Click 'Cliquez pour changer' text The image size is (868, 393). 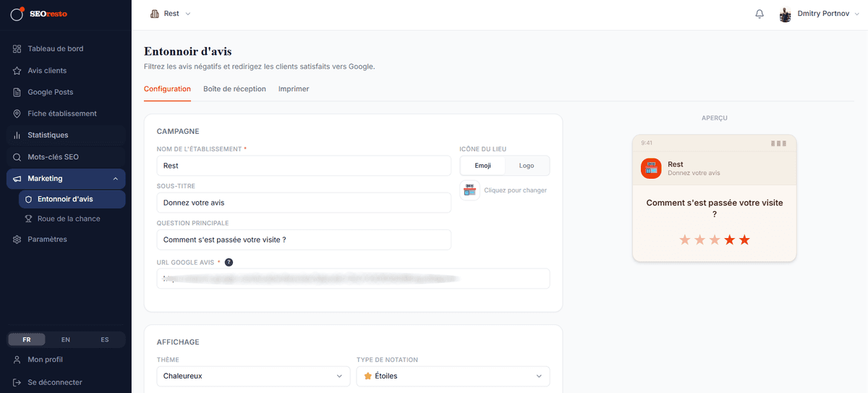(x=515, y=190)
